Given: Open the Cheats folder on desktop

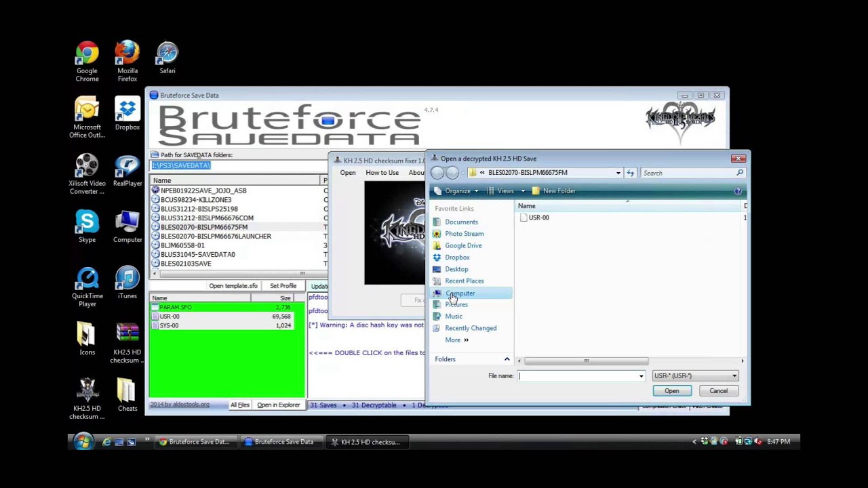Looking at the screenshot, I should click(127, 395).
